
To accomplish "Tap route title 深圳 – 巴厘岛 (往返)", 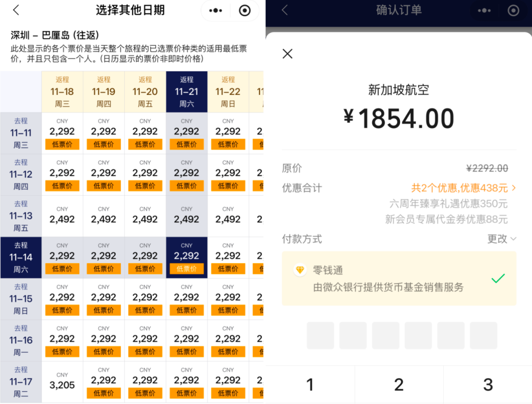I will 55,35.
